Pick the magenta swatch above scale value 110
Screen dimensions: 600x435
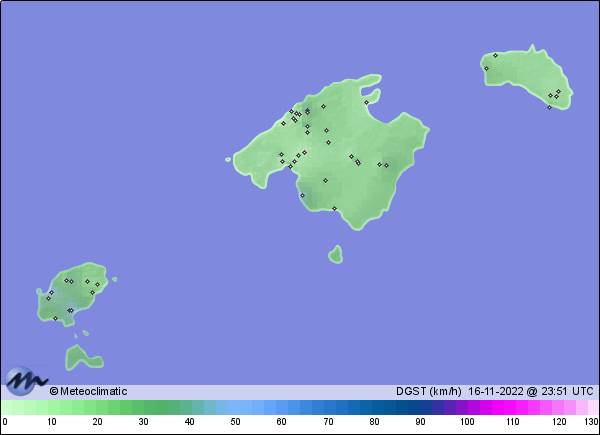click(x=512, y=407)
